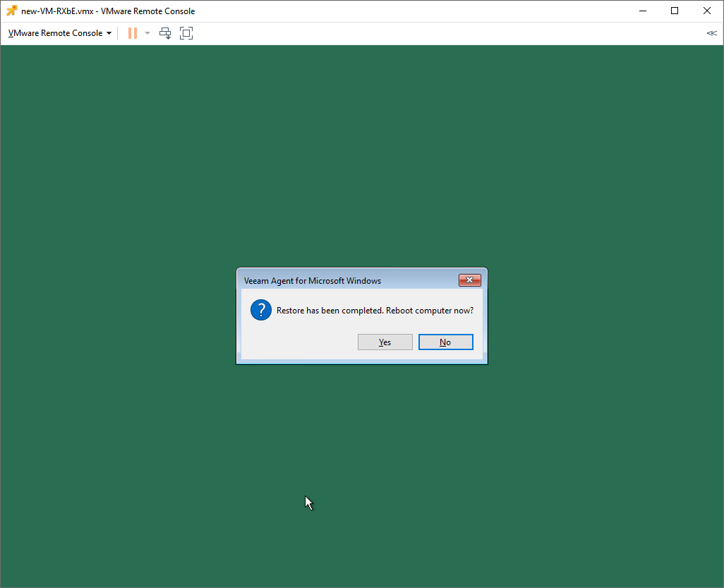
Task: Pause the virtual machine with the pause icon
Action: pyautogui.click(x=133, y=32)
